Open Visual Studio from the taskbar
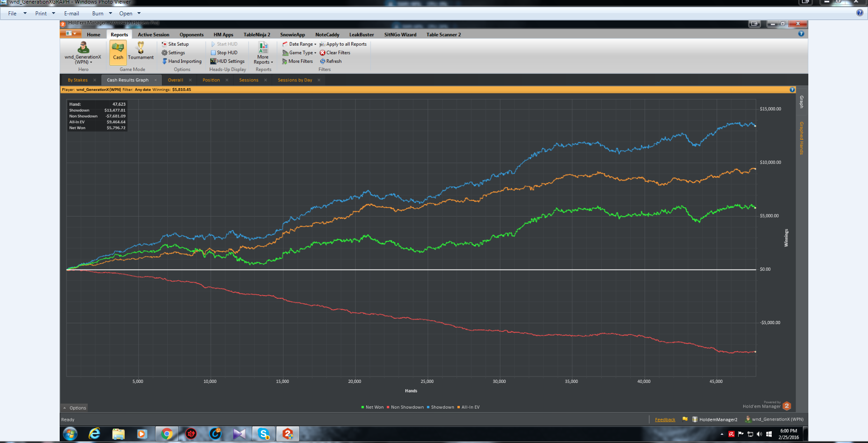This screenshot has height=443, width=868. tap(239, 434)
